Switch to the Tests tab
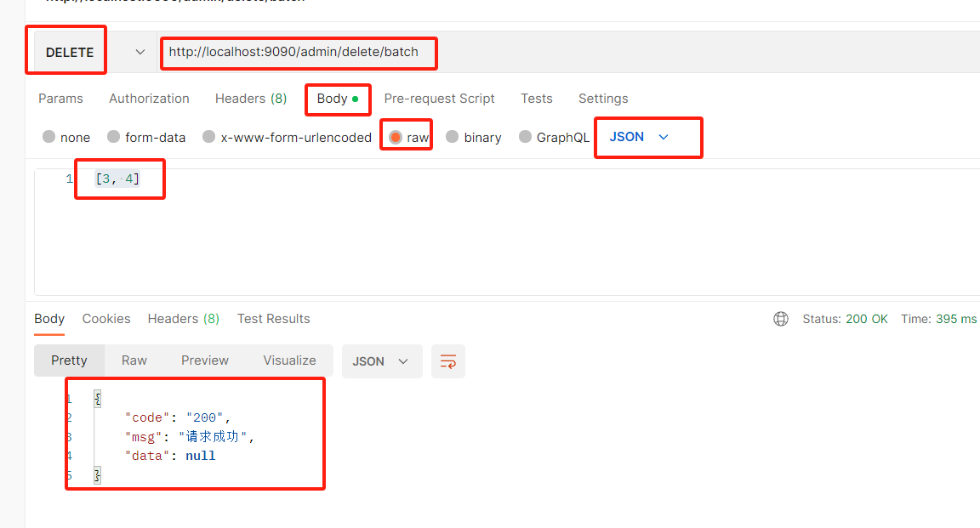Image resolution: width=980 pixels, height=528 pixels. tap(536, 99)
